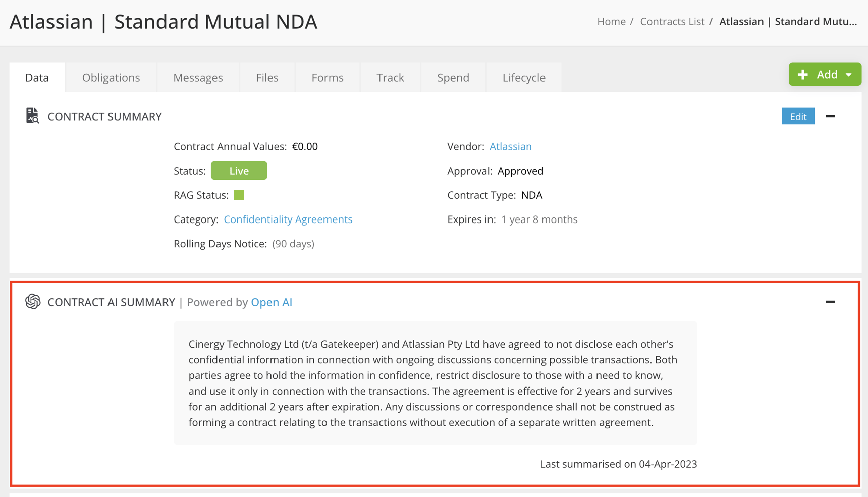Viewport: 868px width, 497px height.
Task: Collapse the Contract AI Summary section
Action: [830, 302]
